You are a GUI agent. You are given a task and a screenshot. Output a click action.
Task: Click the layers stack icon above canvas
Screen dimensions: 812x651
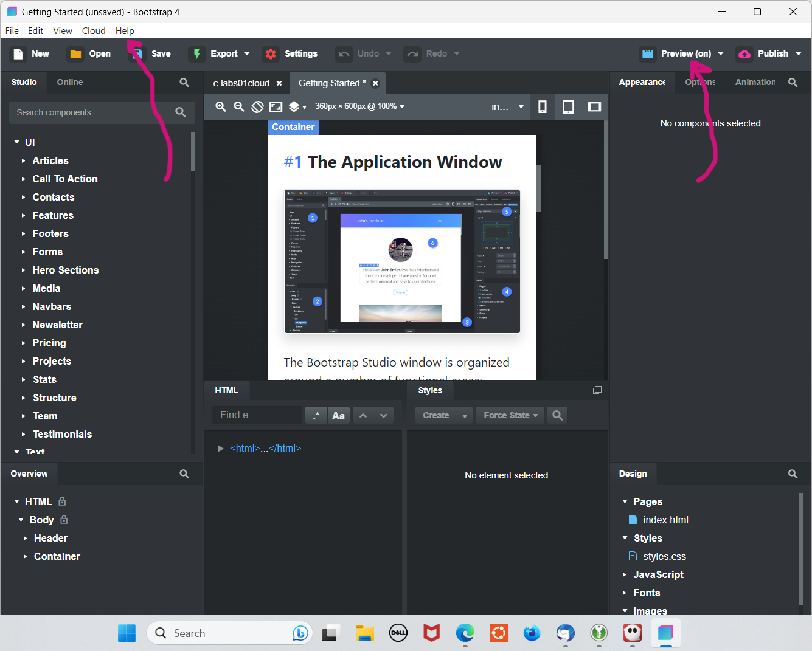point(294,106)
